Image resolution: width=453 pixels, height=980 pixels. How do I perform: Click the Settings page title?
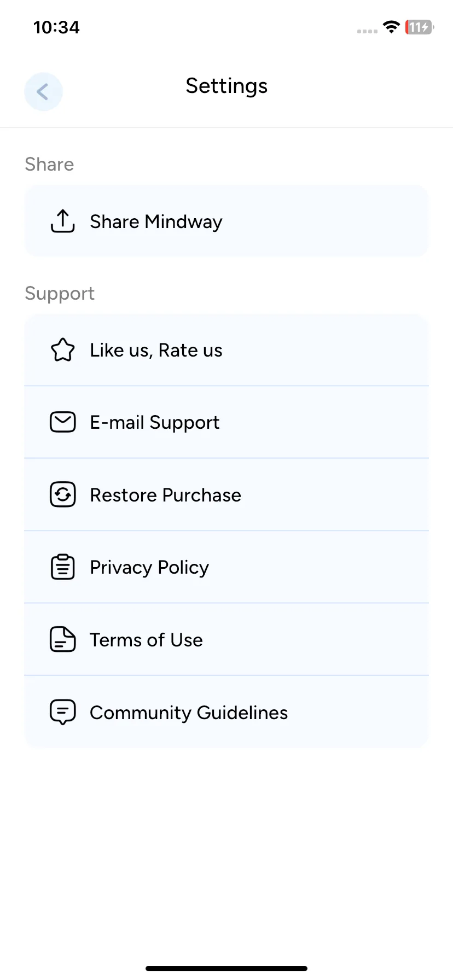click(x=226, y=86)
